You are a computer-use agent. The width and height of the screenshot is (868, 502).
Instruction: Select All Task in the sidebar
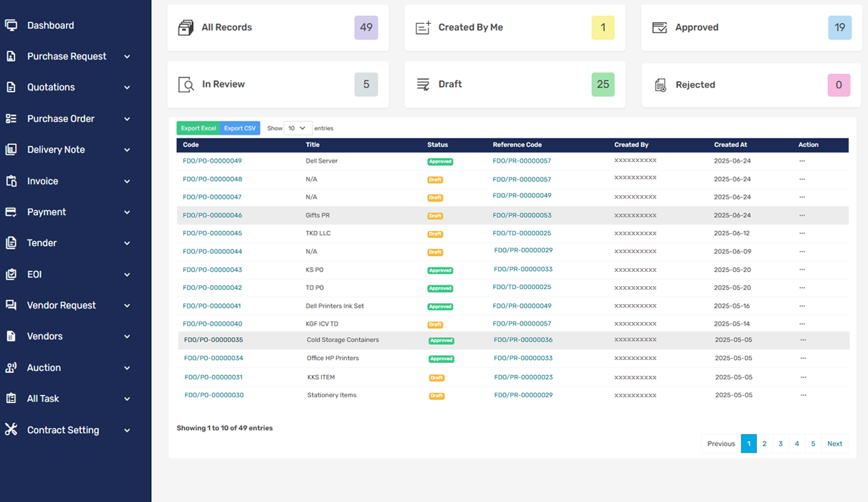click(43, 398)
